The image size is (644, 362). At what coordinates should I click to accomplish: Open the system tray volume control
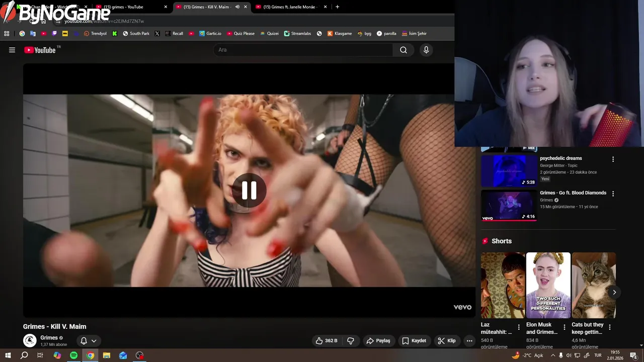[569, 355]
